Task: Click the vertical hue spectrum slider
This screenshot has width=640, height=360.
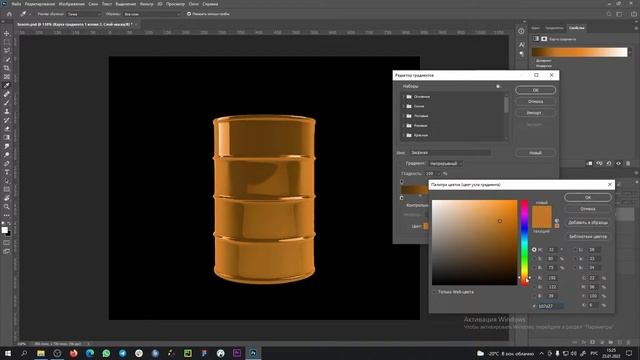Action: pos(524,242)
